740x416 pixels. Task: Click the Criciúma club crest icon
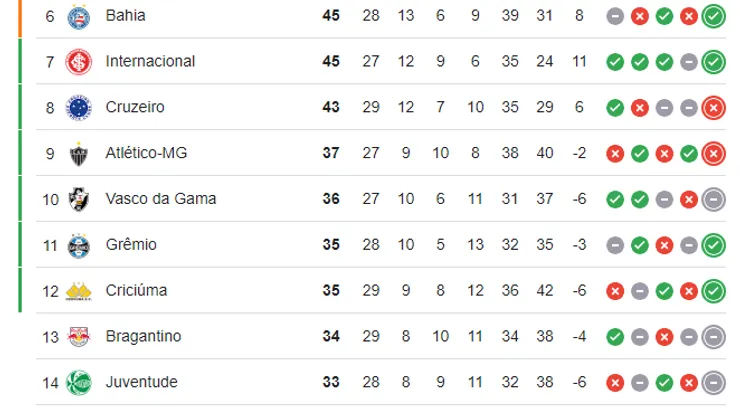[77, 291]
